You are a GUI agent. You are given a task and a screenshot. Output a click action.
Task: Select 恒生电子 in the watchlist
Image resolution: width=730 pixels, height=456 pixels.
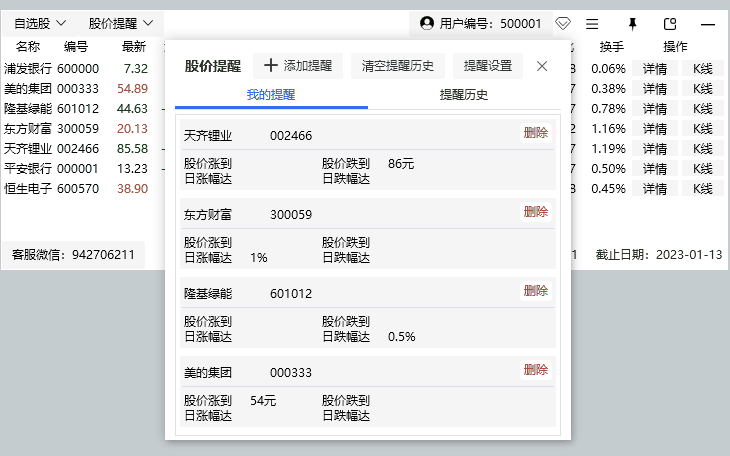point(28,189)
